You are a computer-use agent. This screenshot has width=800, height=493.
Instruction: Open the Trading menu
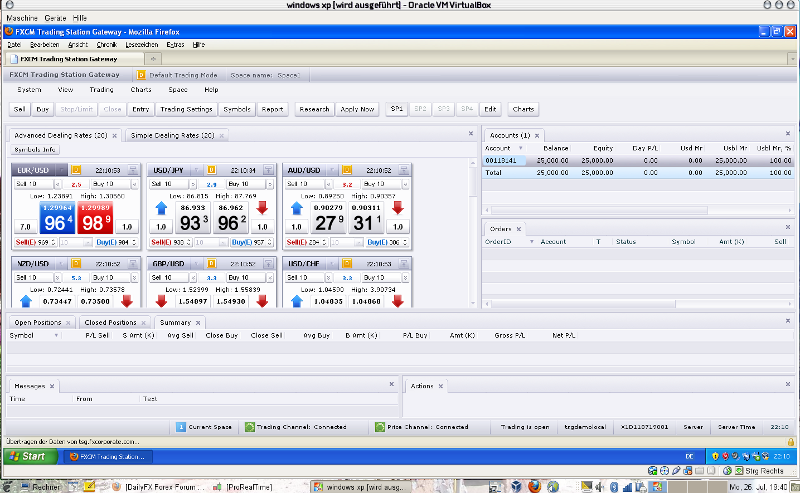point(102,90)
